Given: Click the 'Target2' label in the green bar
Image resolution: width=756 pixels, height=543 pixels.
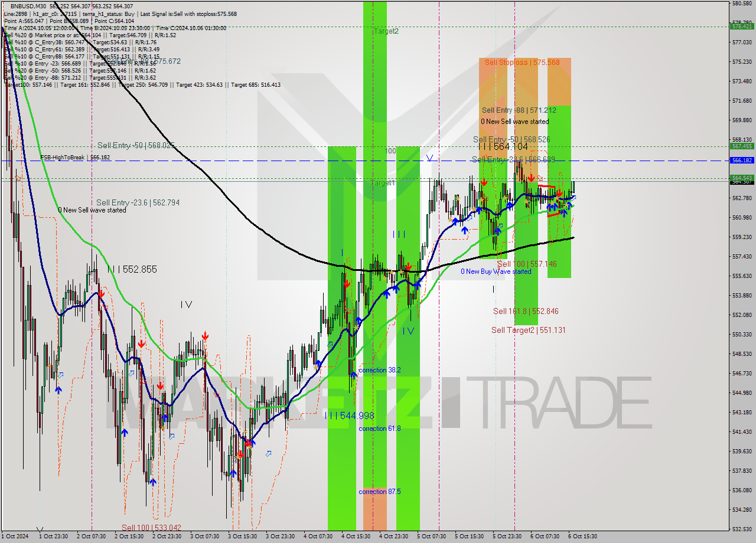Looking at the screenshot, I should tap(386, 31).
